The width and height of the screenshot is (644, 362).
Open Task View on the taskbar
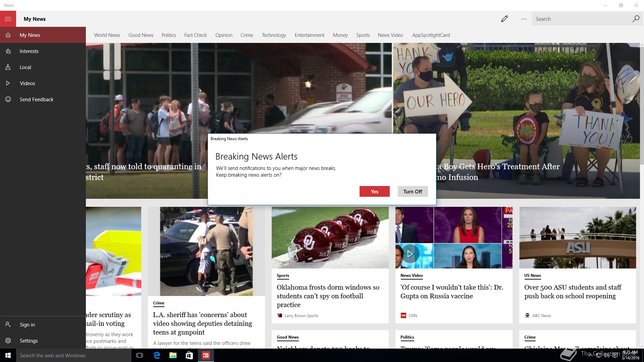140,355
